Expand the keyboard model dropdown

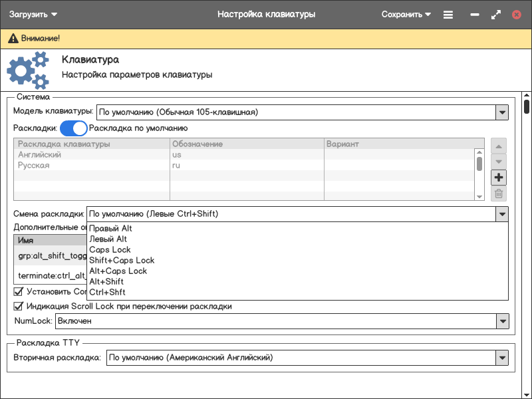[502, 112]
